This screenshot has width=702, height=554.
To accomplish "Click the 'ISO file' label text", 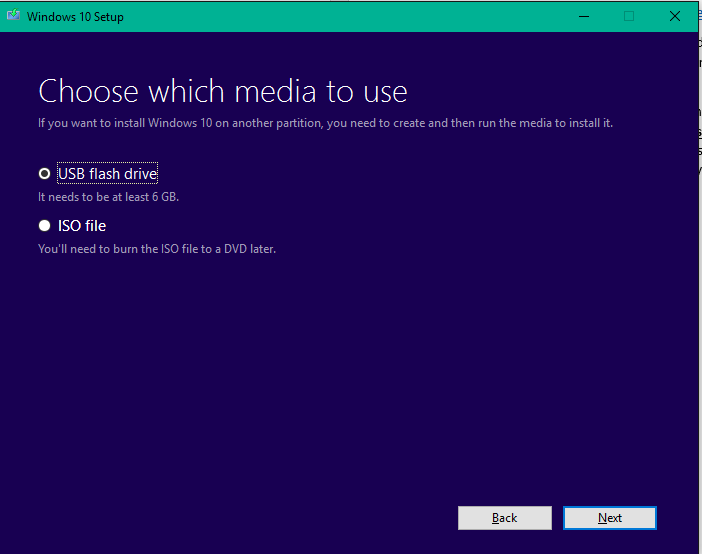I will (x=82, y=226).
